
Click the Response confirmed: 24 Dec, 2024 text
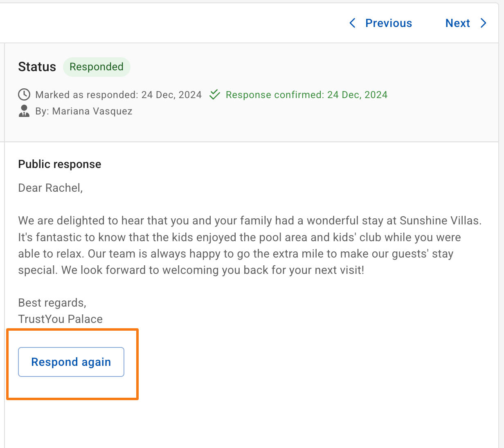point(306,95)
